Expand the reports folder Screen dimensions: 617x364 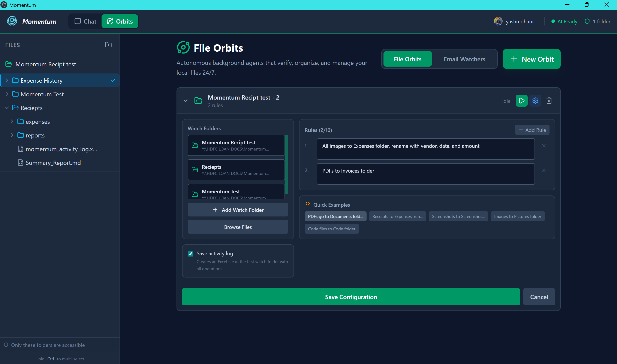point(12,135)
